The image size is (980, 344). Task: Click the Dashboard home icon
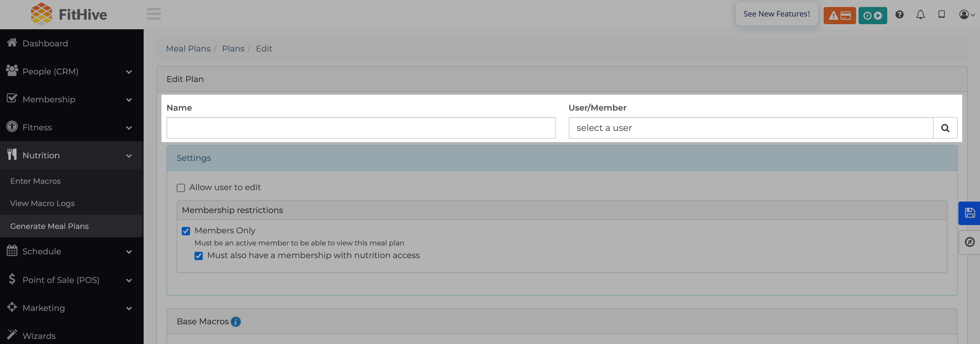click(x=12, y=42)
